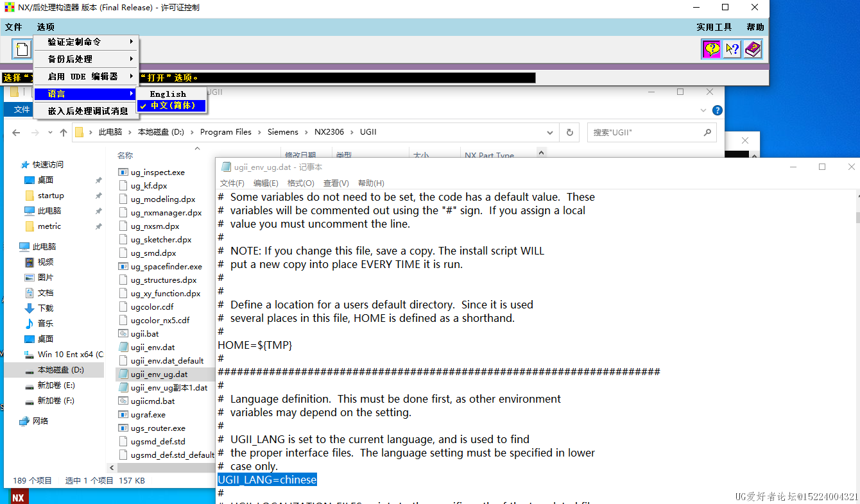The image size is (860, 504).
Task: Toggle the balloon tip help icon
Action: (x=711, y=49)
